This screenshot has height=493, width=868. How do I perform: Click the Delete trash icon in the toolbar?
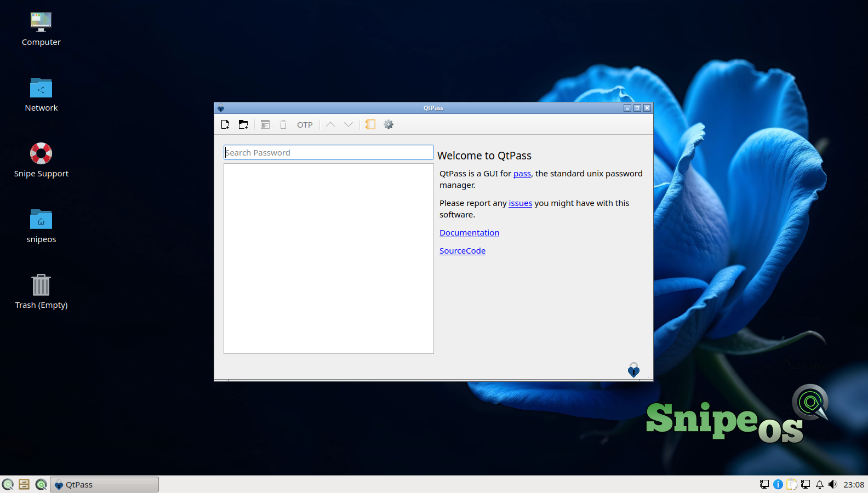[283, 125]
